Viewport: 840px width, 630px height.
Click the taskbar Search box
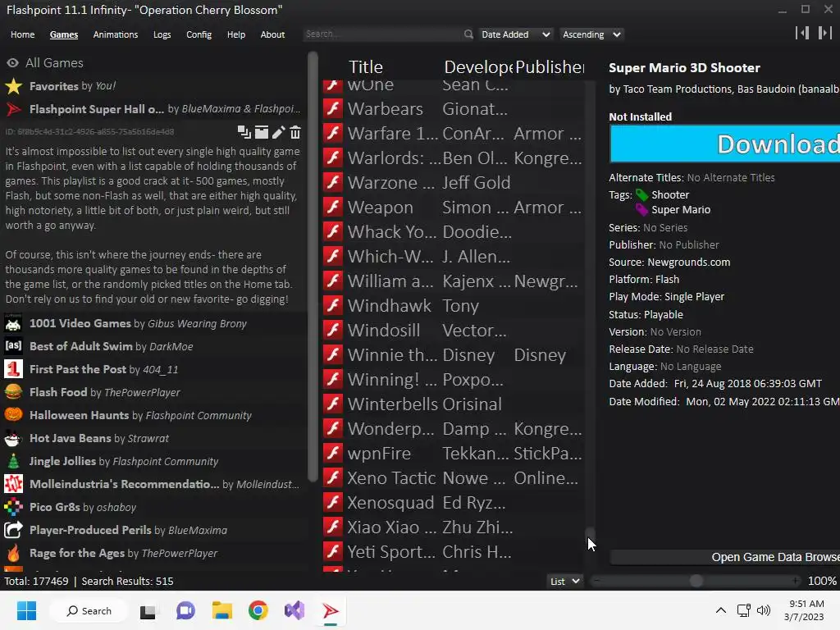click(x=89, y=610)
